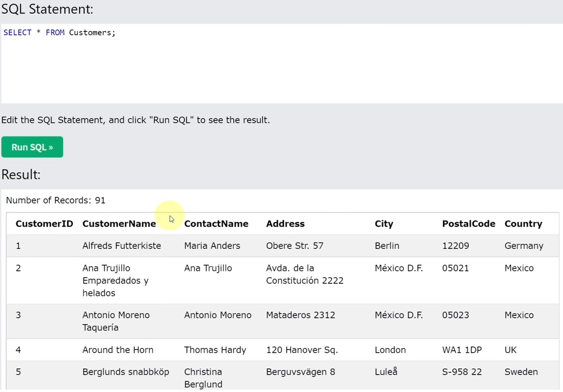The height and width of the screenshot is (392, 563).
Task: Click postal code 05023
Action: [x=456, y=315]
